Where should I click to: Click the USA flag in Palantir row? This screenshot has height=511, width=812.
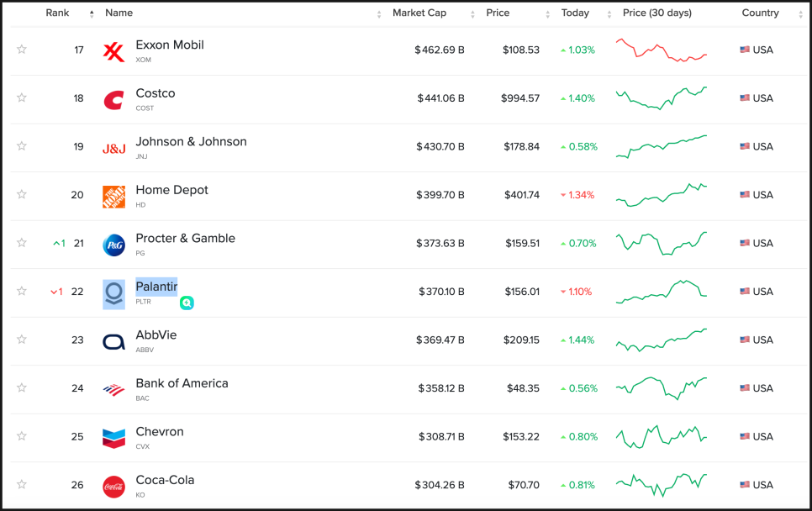[x=745, y=292]
